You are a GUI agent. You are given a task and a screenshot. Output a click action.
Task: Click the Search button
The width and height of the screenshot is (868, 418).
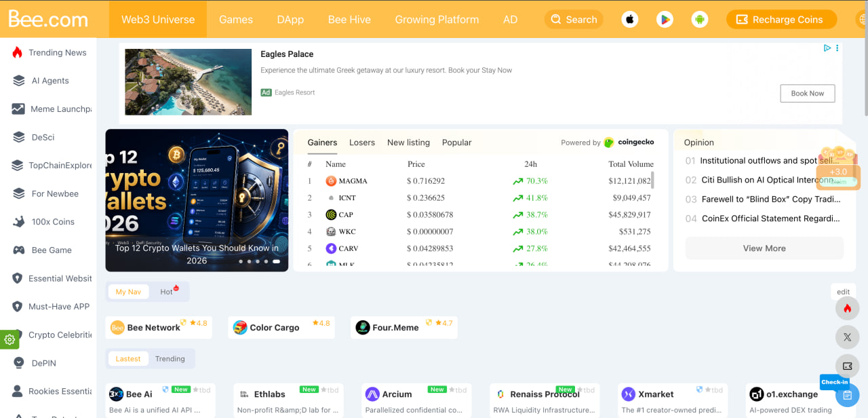tap(574, 20)
